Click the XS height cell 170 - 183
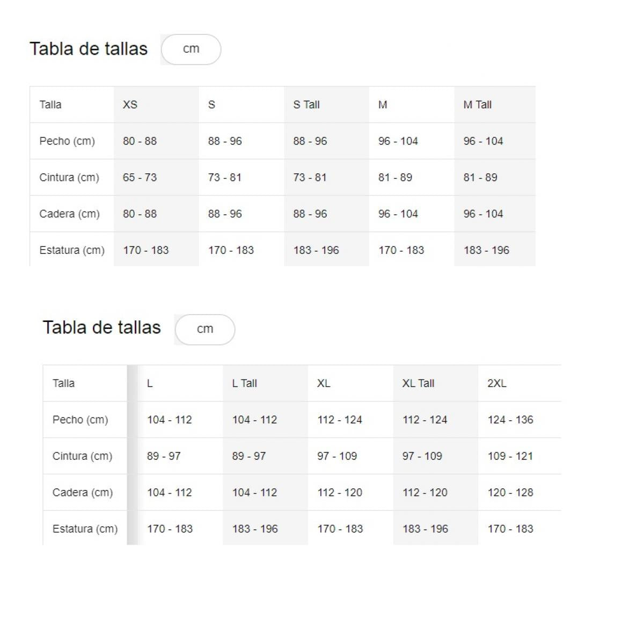 point(146,250)
